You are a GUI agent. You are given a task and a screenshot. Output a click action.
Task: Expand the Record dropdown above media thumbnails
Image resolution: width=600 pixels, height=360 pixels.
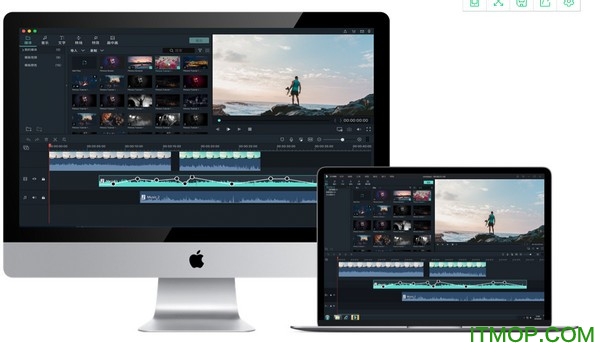[97, 50]
